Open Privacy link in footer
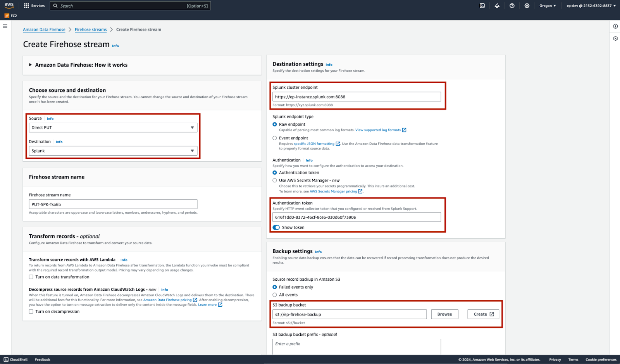The image size is (620, 364). point(555,360)
